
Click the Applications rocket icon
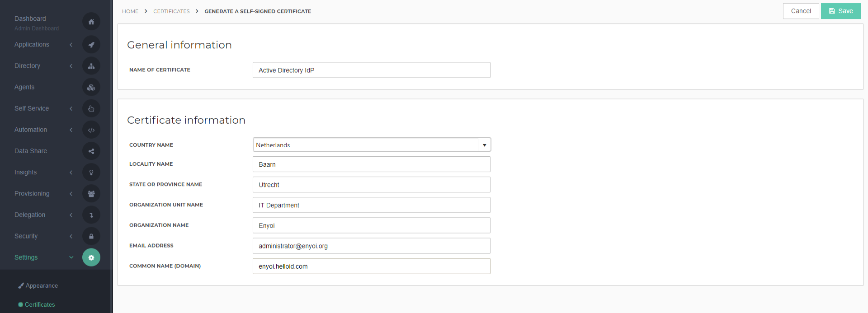tap(91, 45)
